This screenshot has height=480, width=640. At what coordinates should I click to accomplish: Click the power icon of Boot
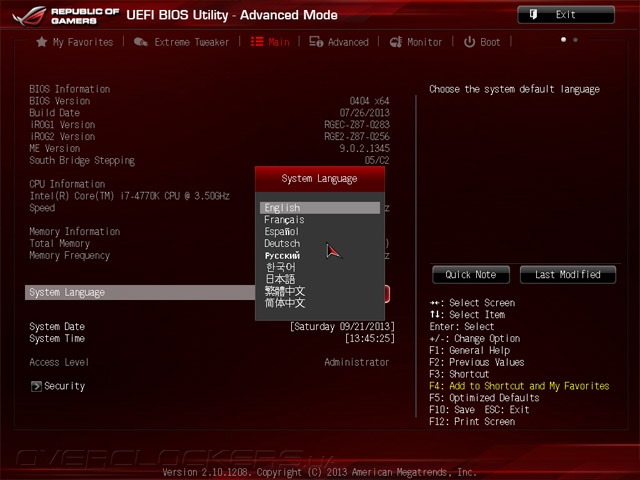pyautogui.click(x=469, y=42)
